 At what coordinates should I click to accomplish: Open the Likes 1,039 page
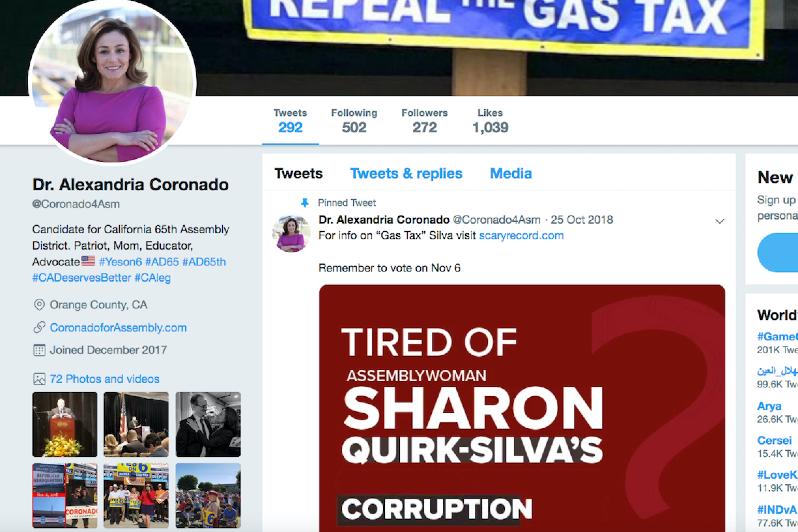(x=490, y=121)
